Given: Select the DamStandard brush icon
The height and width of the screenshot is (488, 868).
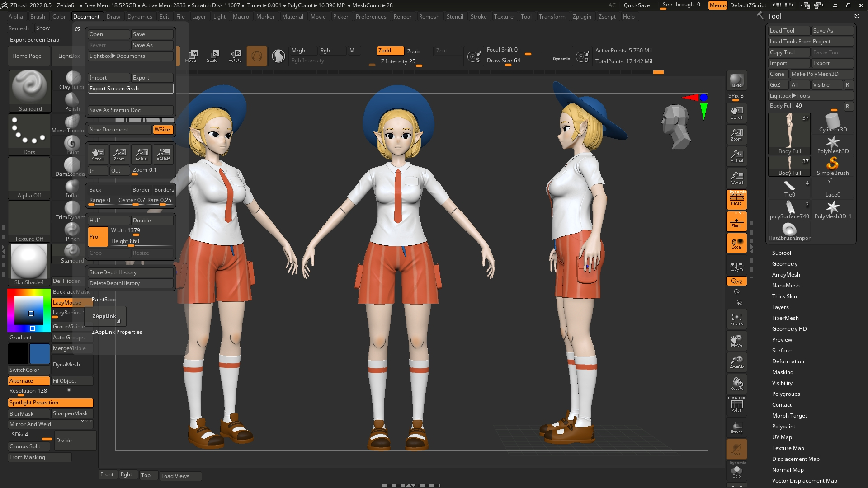Looking at the screenshot, I should [72, 166].
